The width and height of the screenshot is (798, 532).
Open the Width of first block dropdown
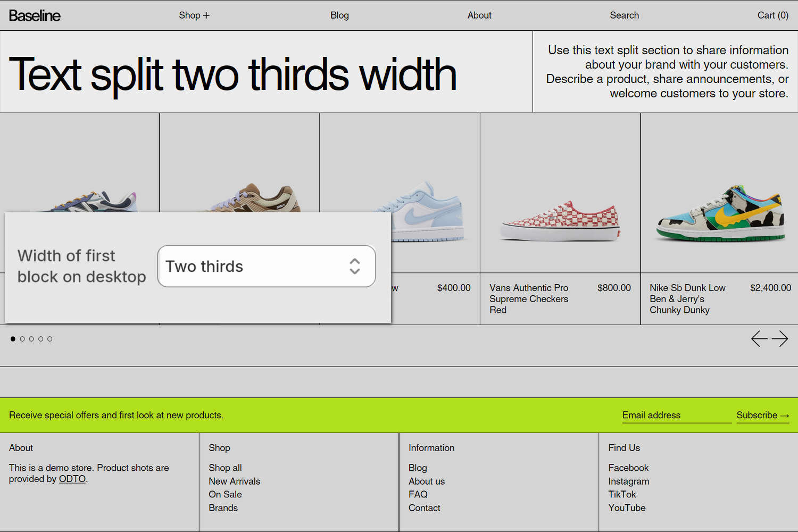coord(266,266)
